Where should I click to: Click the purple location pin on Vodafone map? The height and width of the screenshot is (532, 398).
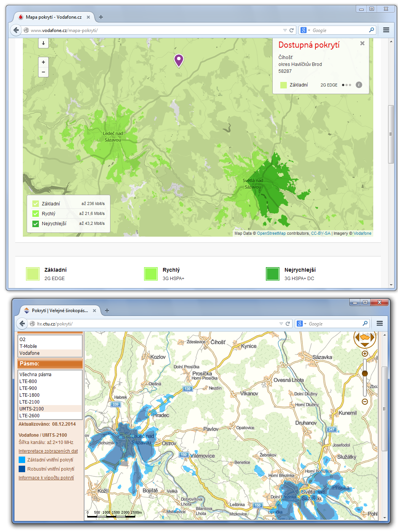pyautogui.click(x=179, y=60)
